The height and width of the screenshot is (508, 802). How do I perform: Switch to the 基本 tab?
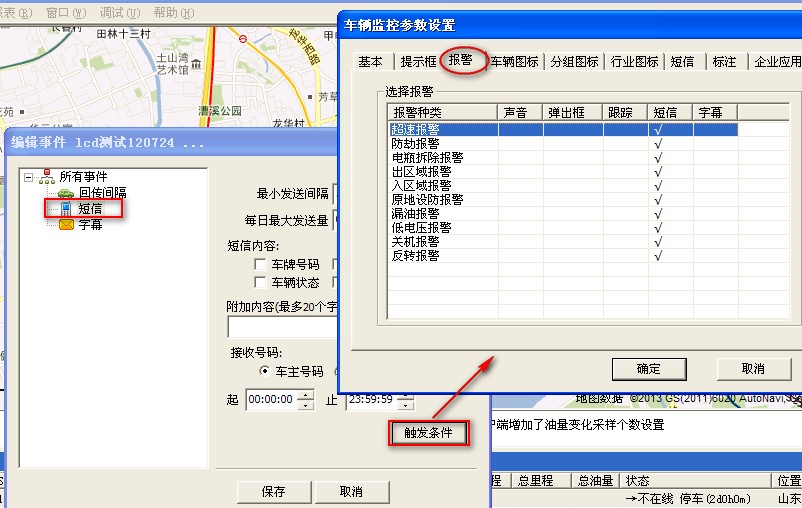pyautogui.click(x=370, y=62)
